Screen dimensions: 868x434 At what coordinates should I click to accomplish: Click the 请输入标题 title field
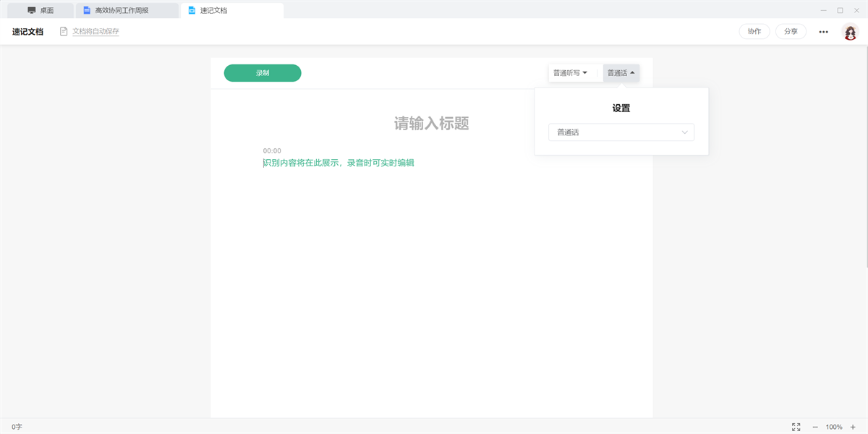[431, 124]
